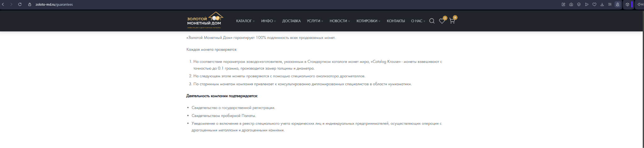Click the text mentioning «Catalog Krause»
Viewport: 644px width, 148px height.
coord(318,65)
